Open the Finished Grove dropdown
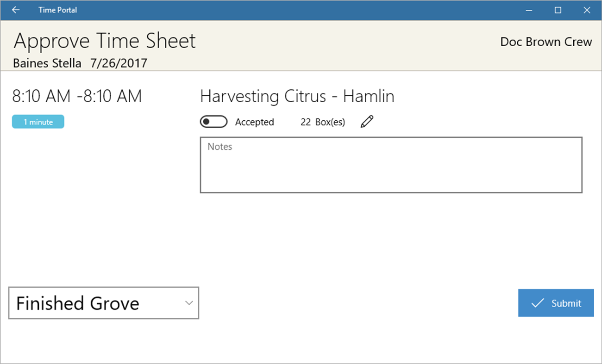Image resolution: width=602 pixels, height=364 pixels. point(103,303)
